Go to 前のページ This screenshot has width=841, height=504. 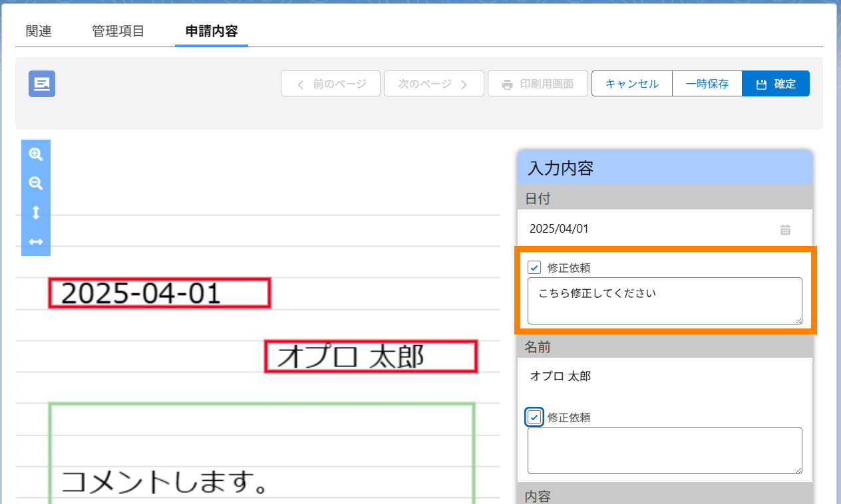coord(331,84)
